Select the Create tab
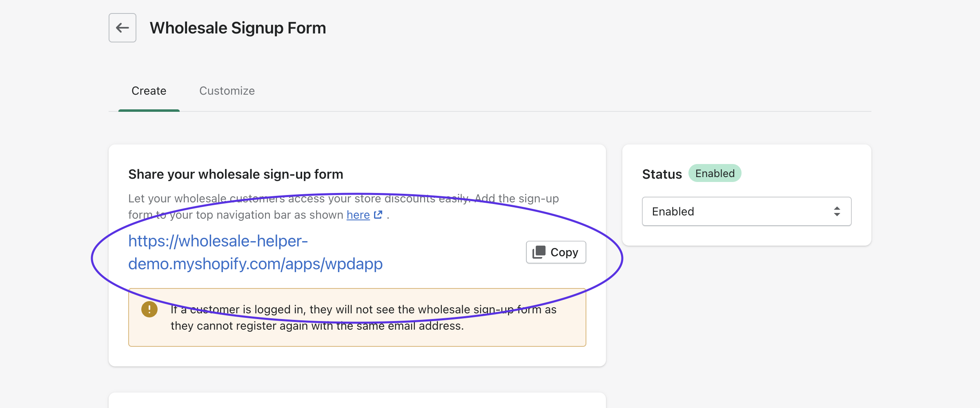Screen dimensions: 980x408 (149, 91)
